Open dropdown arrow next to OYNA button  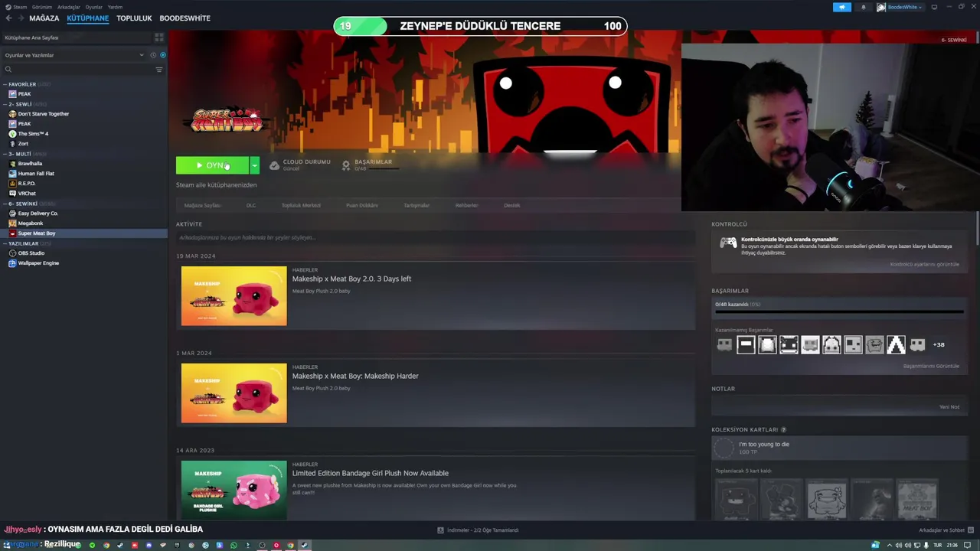[x=254, y=165]
